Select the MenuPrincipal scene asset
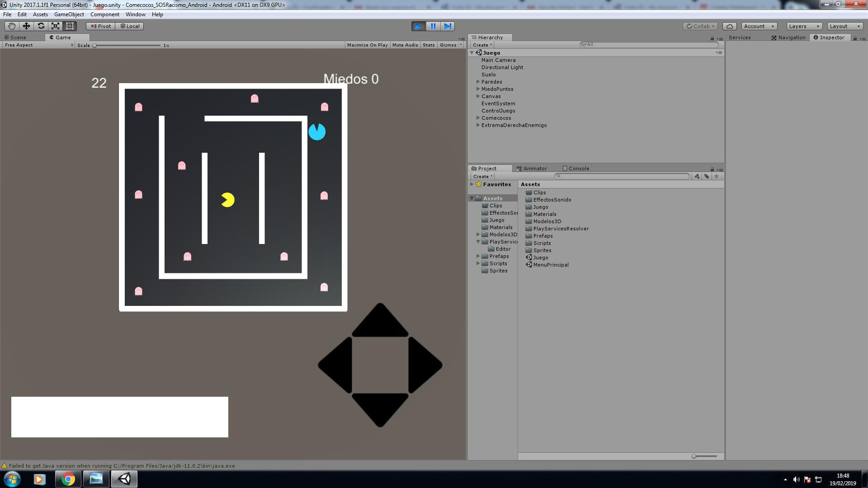868x488 pixels. point(551,265)
